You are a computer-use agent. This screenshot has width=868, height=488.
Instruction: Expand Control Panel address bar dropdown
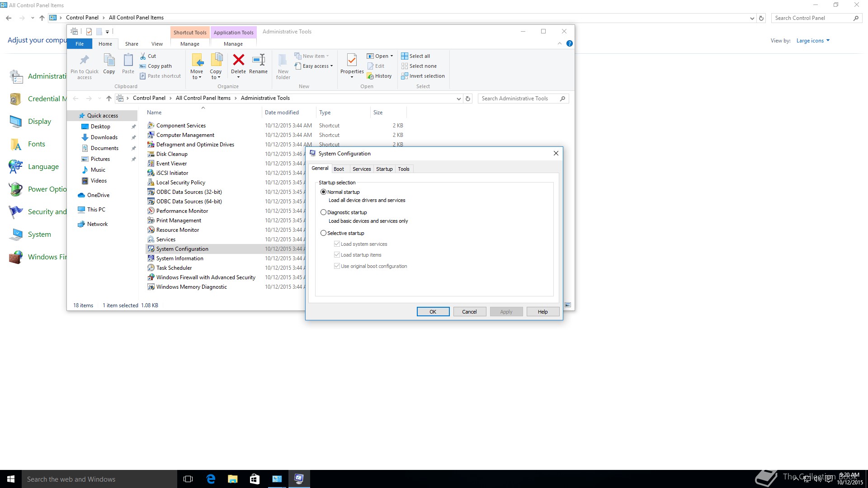click(752, 18)
